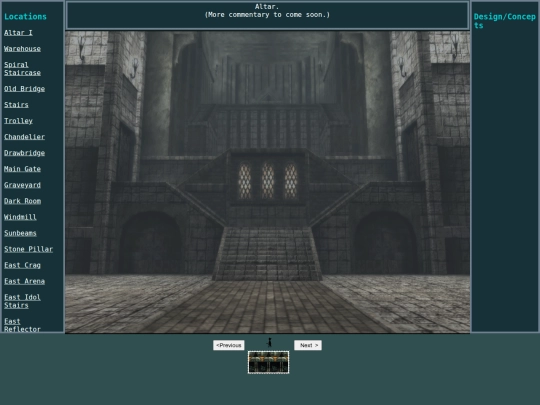
Task: Click the small figure icon above thumbnail
Action: coord(270,342)
